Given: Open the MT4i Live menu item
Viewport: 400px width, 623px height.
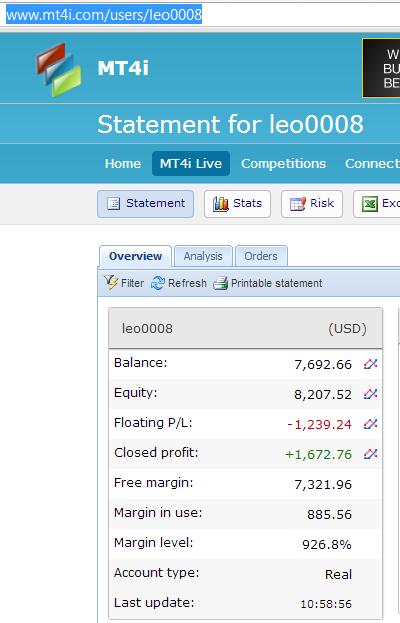Looking at the screenshot, I should pyautogui.click(x=191, y=163).
